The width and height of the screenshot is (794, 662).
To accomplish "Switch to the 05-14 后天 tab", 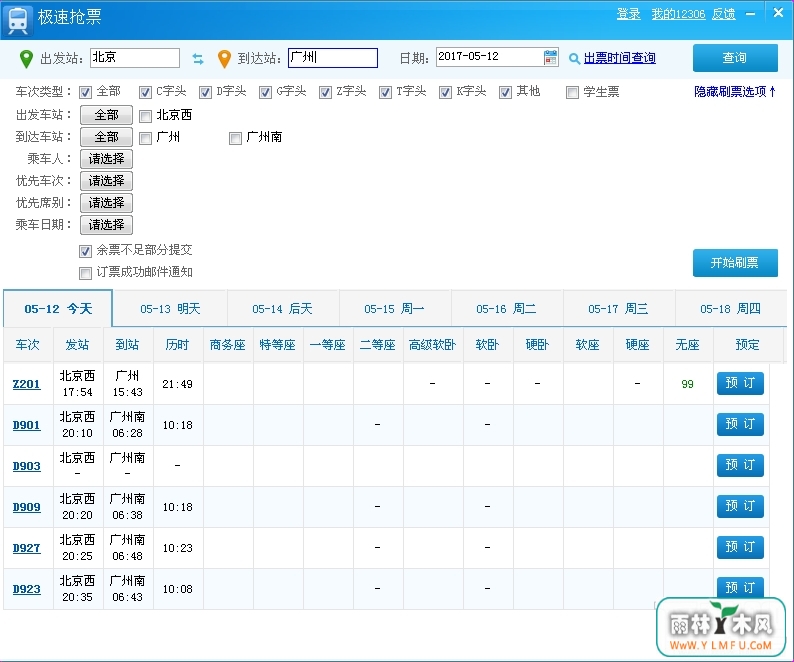I will coord(283,308).
